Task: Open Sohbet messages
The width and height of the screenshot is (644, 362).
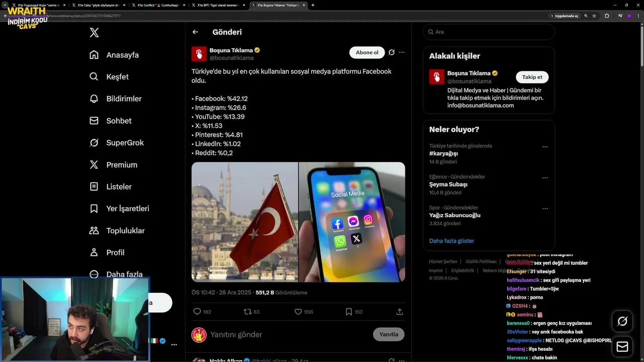Action: tap(110, 121)
